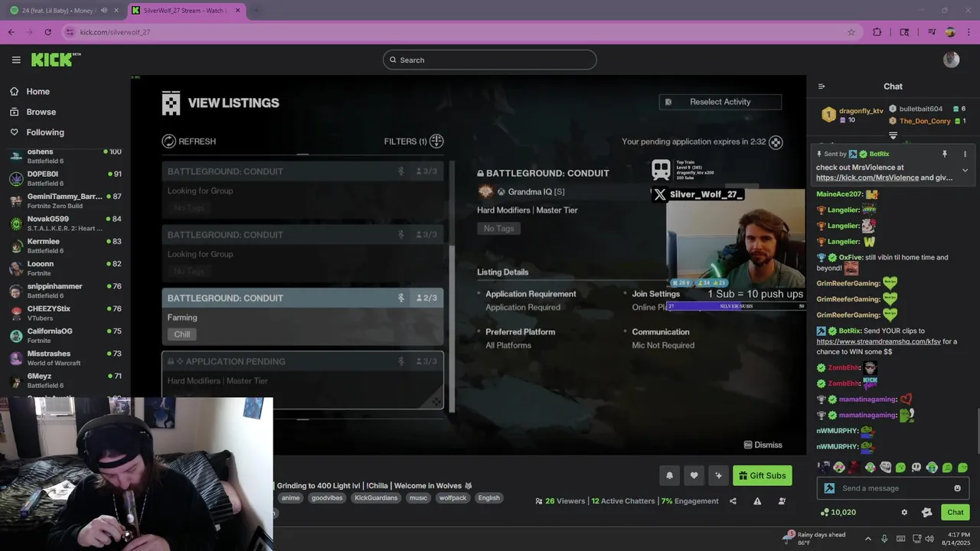The width and height of the screenshot is (980, 551).
Task: Collapse the chat panel with the arrow icon
Action: point(822,86)
